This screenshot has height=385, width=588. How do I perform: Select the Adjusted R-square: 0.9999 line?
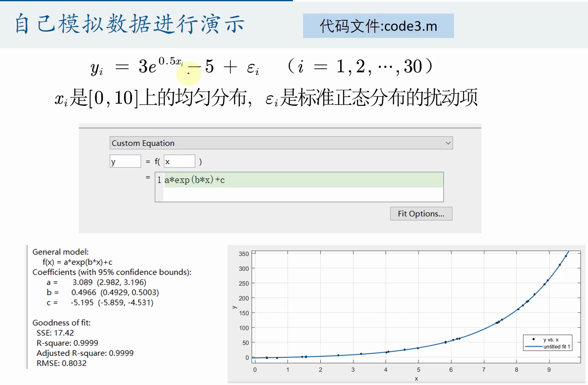point(85,353)
